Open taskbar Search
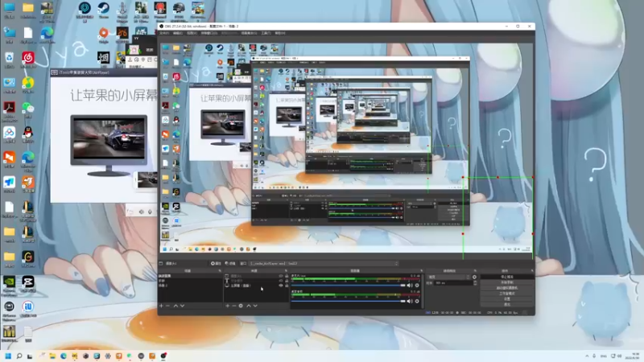Image resolution: width=644 pixels, height=362 pixels. (19, 356)
